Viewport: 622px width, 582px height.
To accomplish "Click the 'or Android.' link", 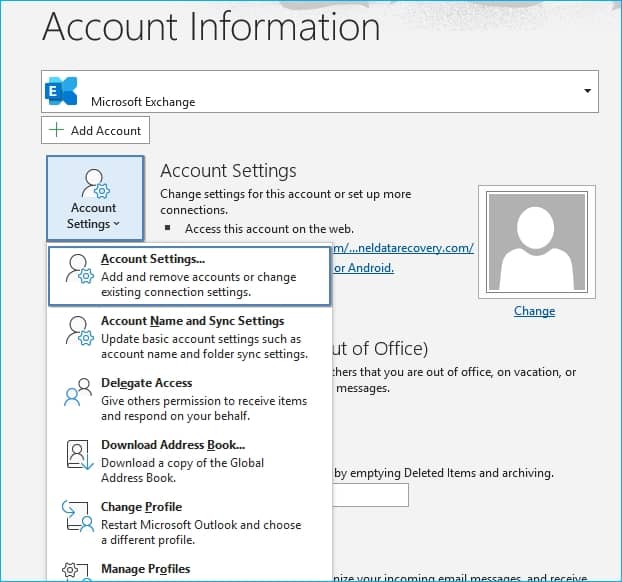I will point(363,268).
